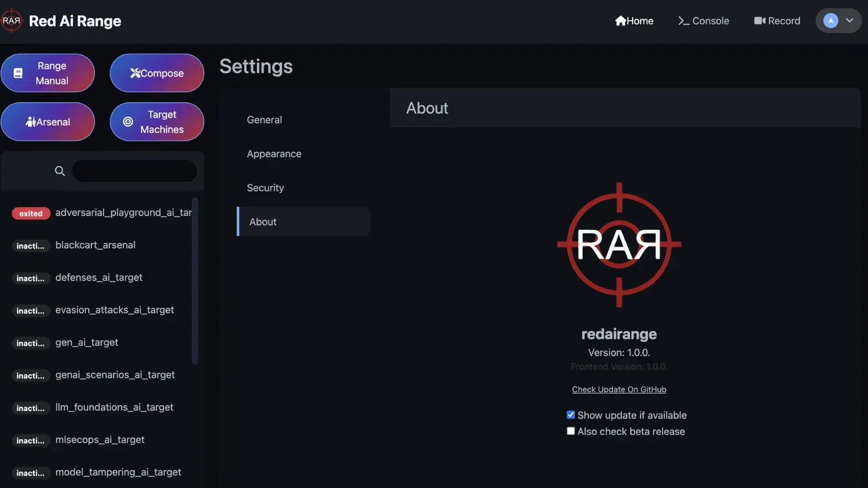868x488 pixels.
Task: Click the 'exited' status badge
Action: [x=30, y=213]
